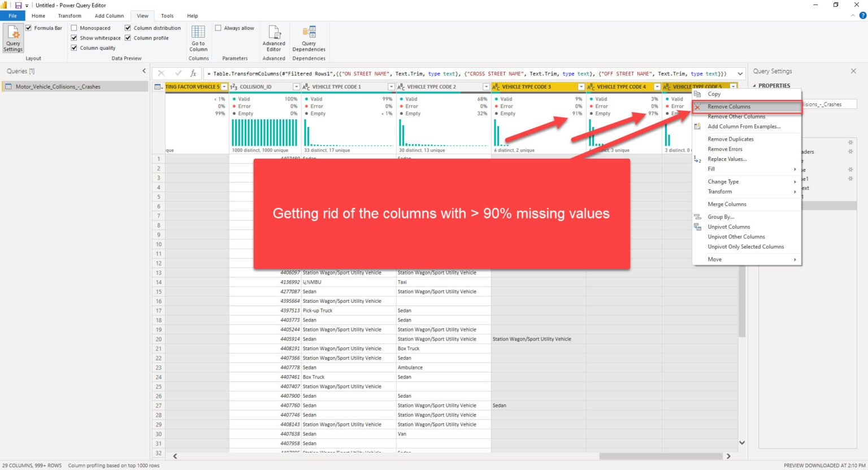
Task: Expand the formula bar with its chevron
Action: pos(740,73)
